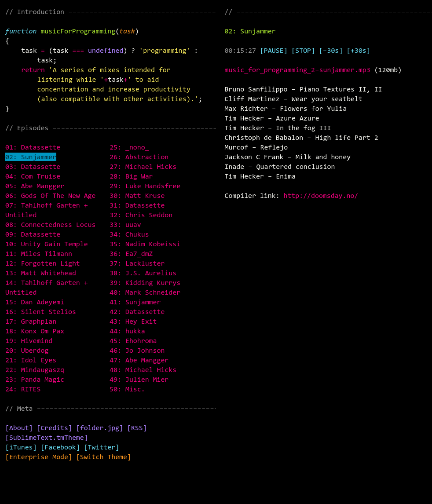Open episode 29: Luke Handsfree
The image size is (432, 504).
point(145,186)
